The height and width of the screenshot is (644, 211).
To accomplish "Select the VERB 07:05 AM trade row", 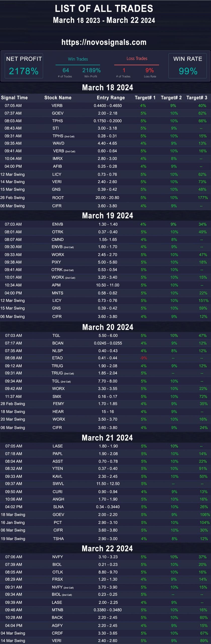I will click(105, 106).
